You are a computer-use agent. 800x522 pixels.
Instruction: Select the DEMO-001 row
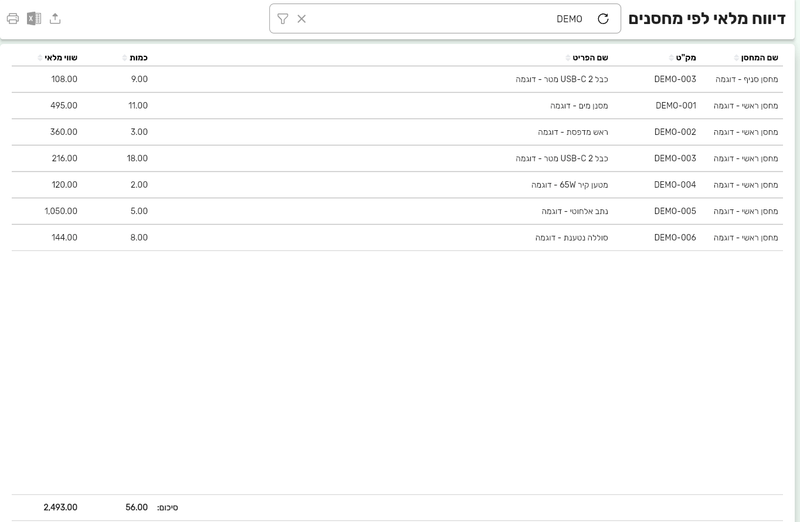397,106
